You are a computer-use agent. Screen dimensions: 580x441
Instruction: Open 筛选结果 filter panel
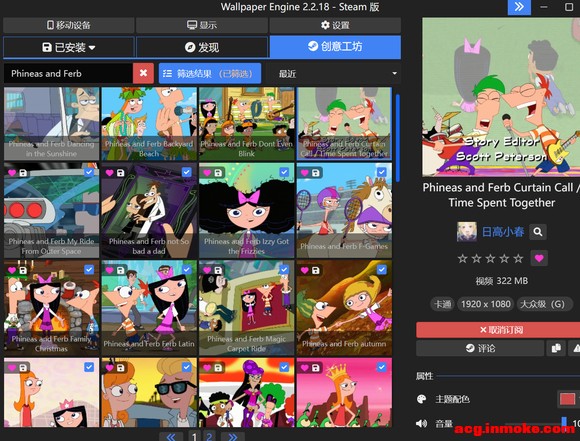coord(210,73)
